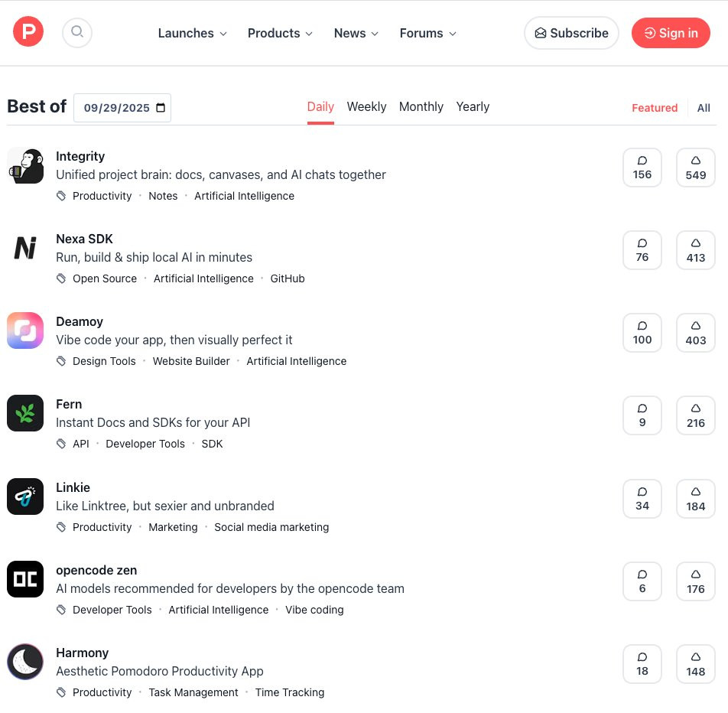Upvote Deamoy with 403 votes

696,333
